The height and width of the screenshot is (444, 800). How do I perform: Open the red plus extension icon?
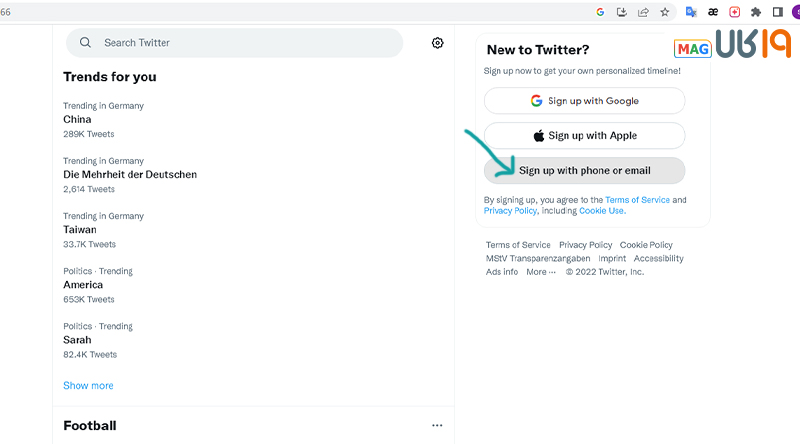[734, 12]
